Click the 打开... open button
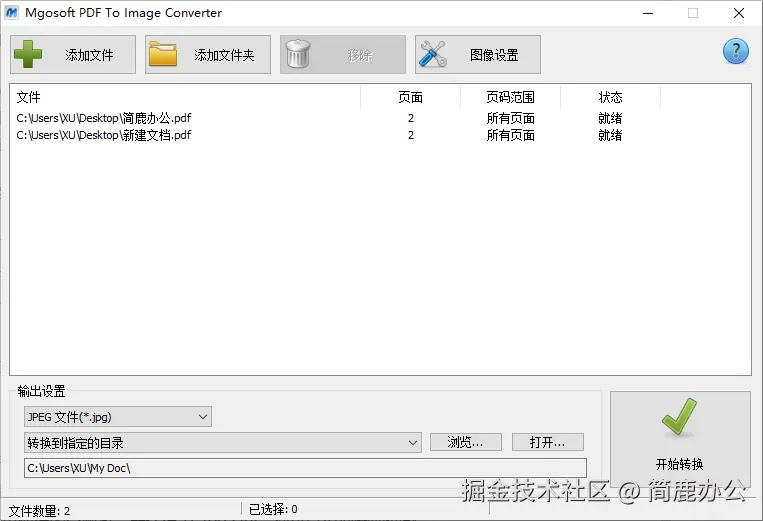The image size is (763, 521). [547, 442]
